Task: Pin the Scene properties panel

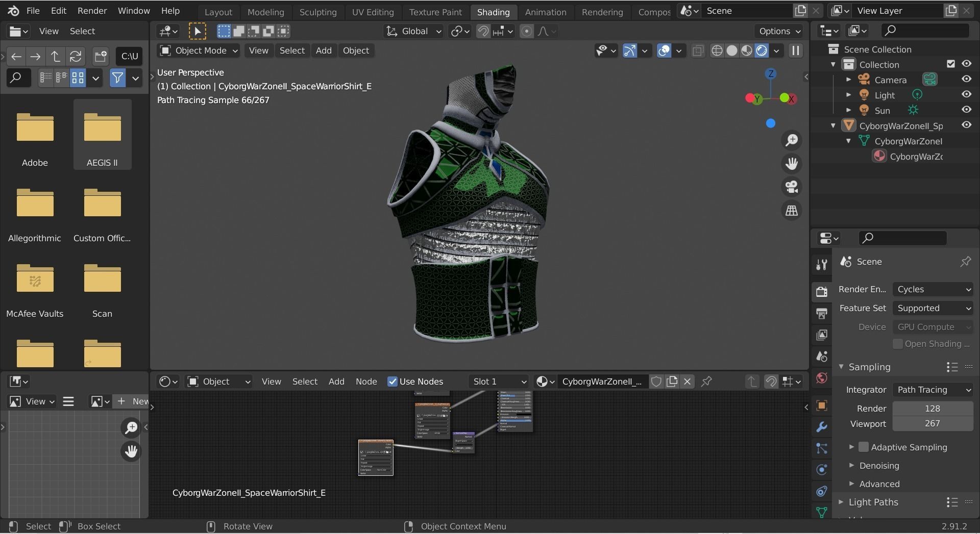Action: point(965,262)
